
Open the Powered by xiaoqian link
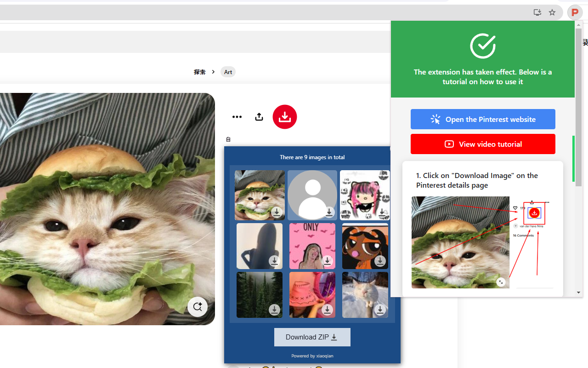(312, 356)
